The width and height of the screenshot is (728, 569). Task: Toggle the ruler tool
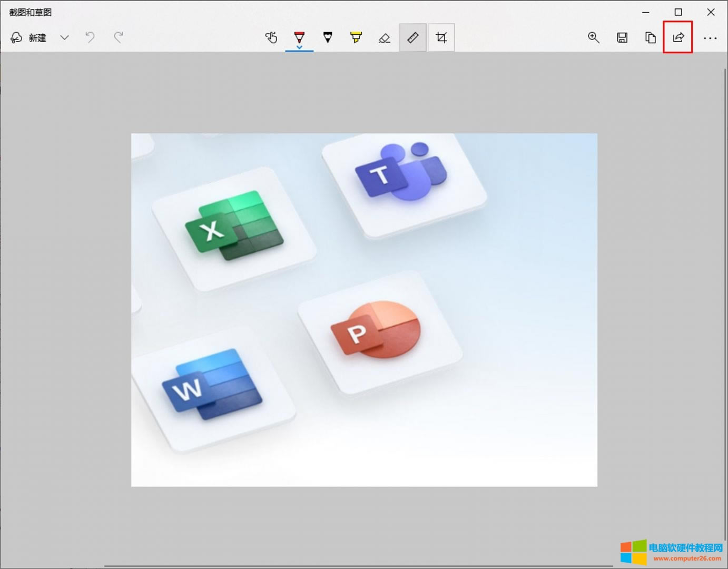pos(413,37)
